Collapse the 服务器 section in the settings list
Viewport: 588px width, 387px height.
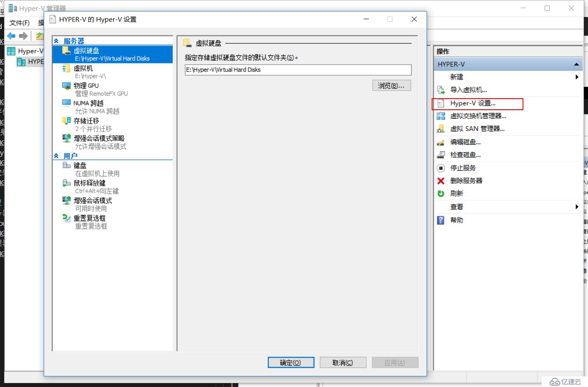pos(56,41)
